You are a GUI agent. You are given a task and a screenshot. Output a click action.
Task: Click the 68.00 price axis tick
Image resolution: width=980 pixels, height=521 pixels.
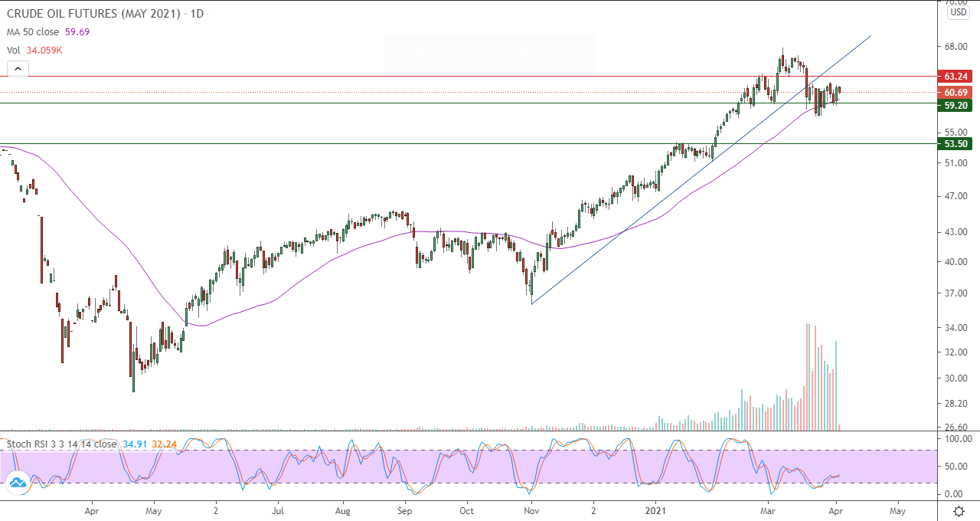coord(956,47)
